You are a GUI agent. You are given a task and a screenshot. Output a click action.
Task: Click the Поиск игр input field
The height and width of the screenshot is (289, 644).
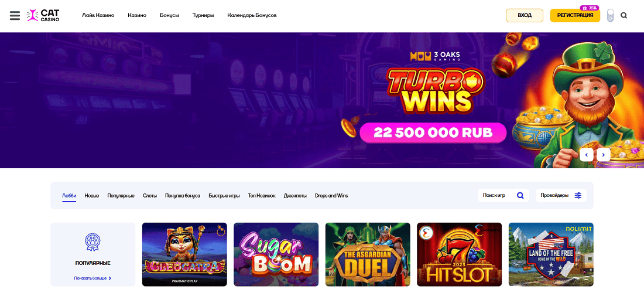498,196
